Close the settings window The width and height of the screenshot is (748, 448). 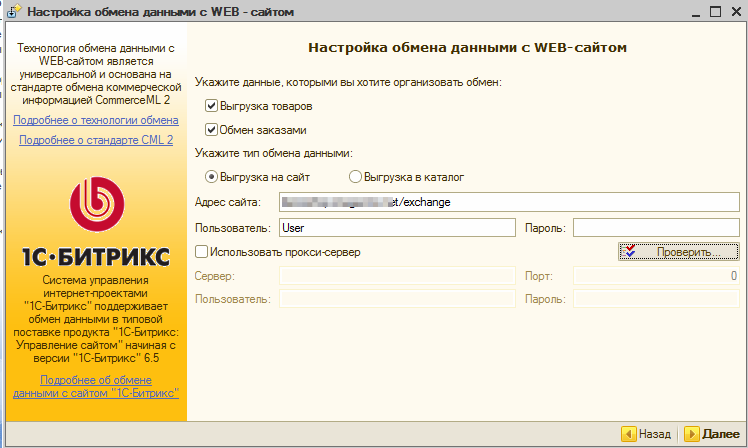coord(737,11)
